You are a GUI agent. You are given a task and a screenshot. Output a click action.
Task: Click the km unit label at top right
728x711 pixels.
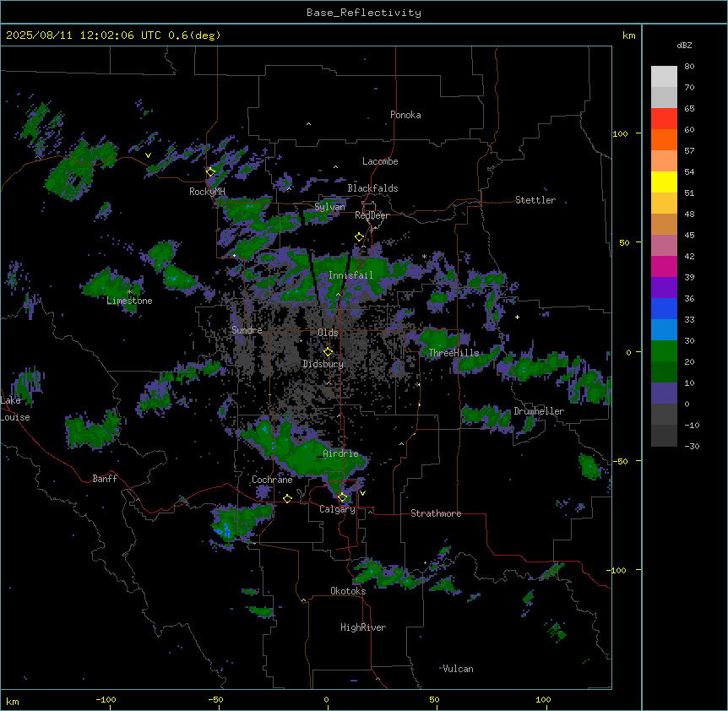click(x=628, y=35)
